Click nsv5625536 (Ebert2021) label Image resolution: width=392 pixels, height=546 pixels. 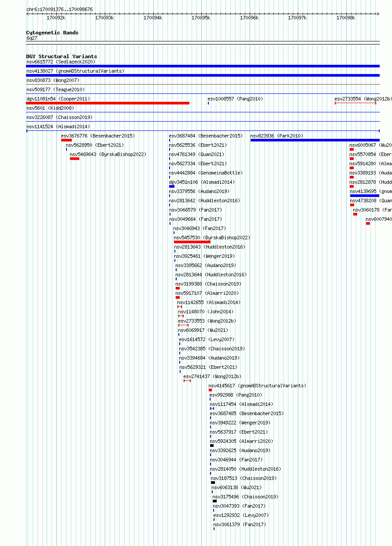click(x=198, y=145)
